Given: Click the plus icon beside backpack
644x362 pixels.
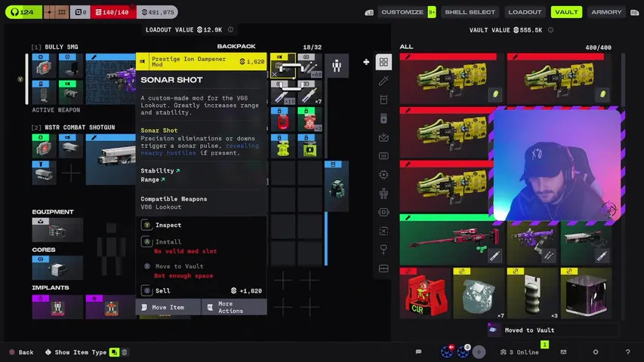Looking at the screenshot, I should 366,62.
